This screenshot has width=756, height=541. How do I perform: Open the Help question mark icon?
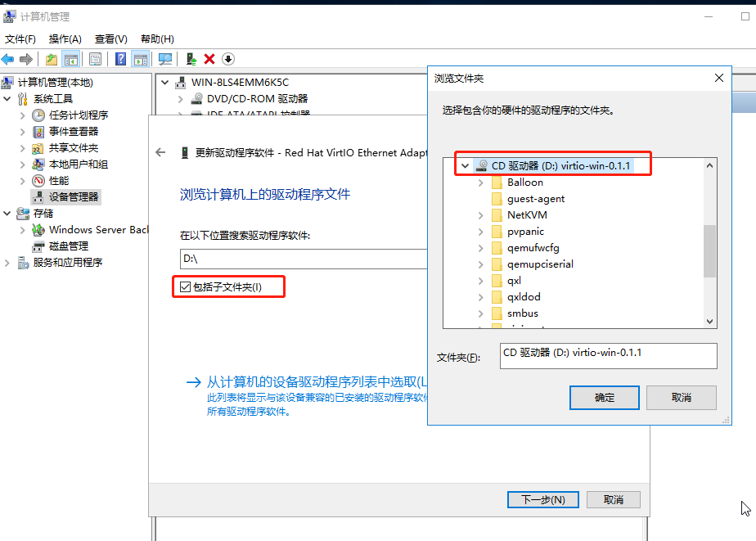point(120,59)
